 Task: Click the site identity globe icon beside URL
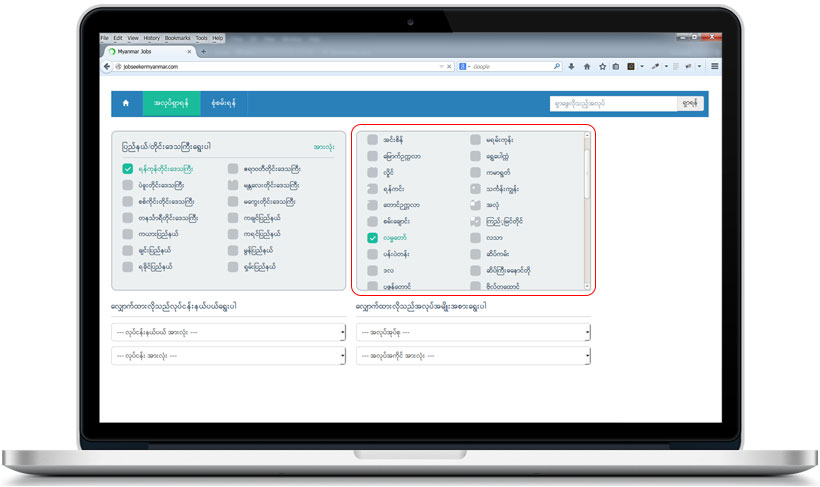[118, 66]
